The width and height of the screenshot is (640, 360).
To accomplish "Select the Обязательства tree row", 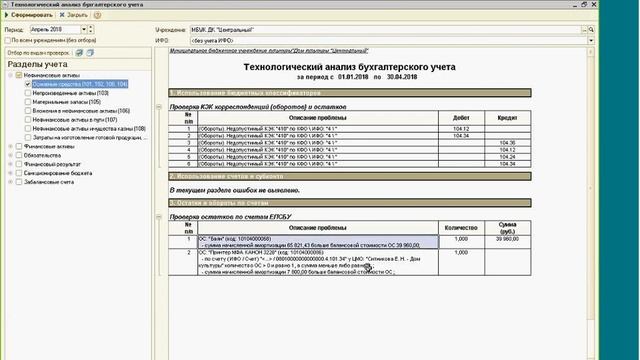I will click(x=42, y=155).
